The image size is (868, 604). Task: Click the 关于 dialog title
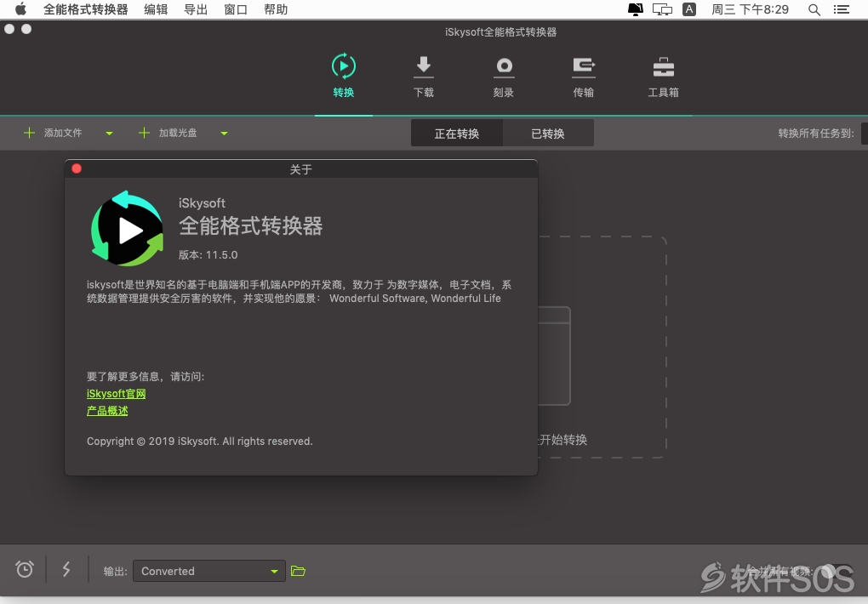301,169
